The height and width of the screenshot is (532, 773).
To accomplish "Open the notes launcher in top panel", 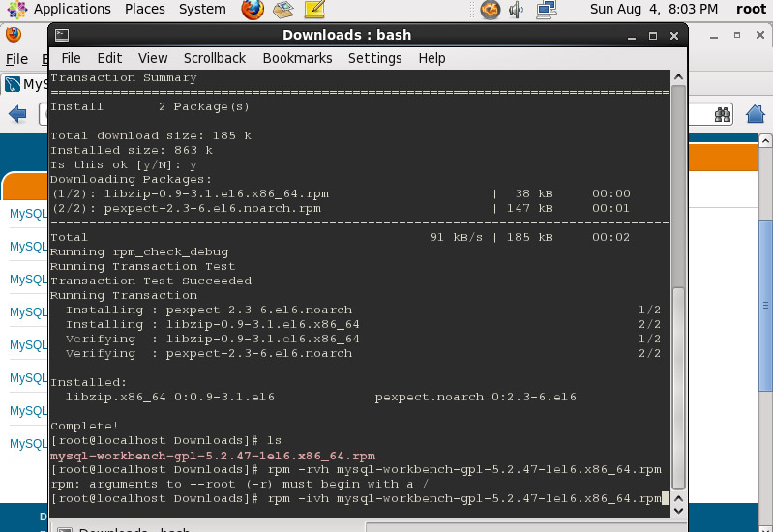I will pos(314,10).
